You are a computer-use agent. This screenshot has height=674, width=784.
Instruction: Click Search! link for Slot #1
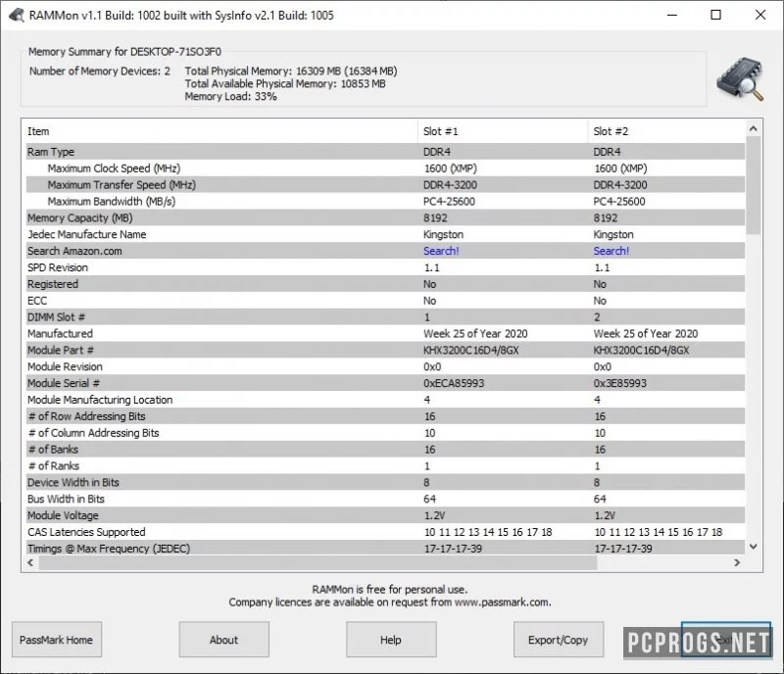pyautogui.click(x=441, y=251)
